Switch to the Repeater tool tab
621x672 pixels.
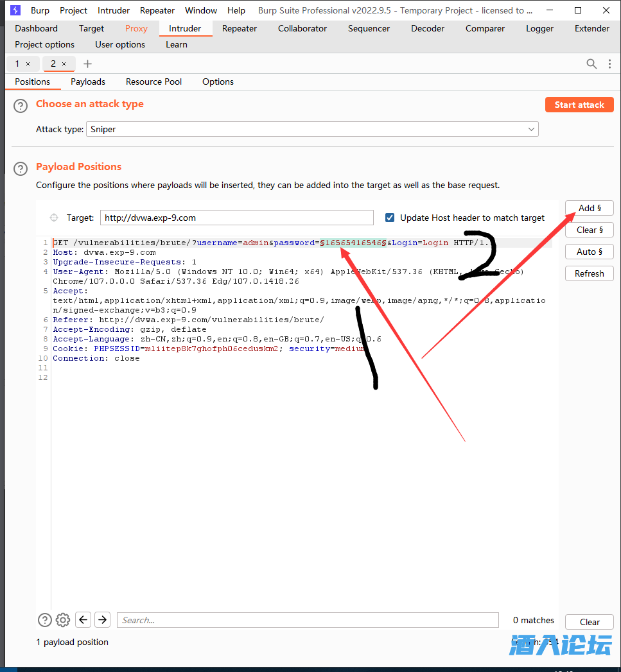(240, 28)
